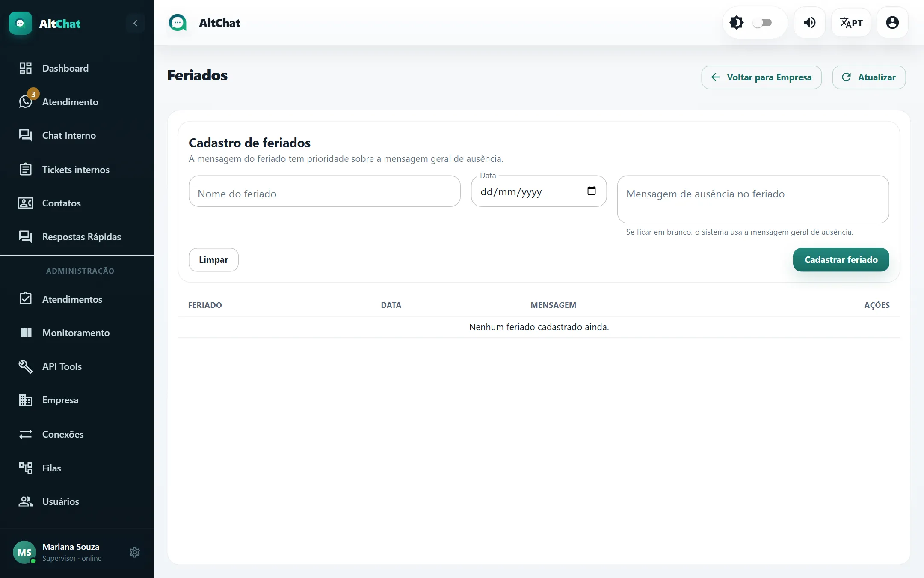Select the Tickets internos clipboard icon
Viewport: 924px width, 578px height.
coord(26,170)
